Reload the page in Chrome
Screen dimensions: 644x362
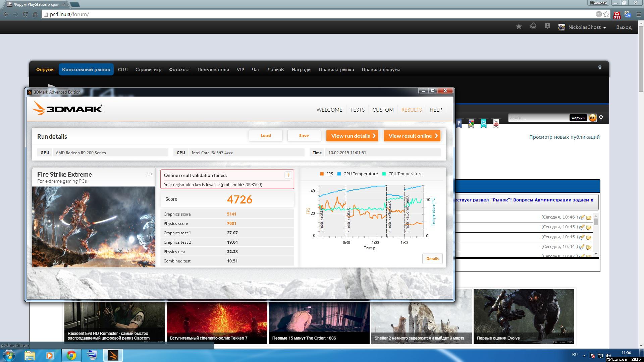coord(25,14)
